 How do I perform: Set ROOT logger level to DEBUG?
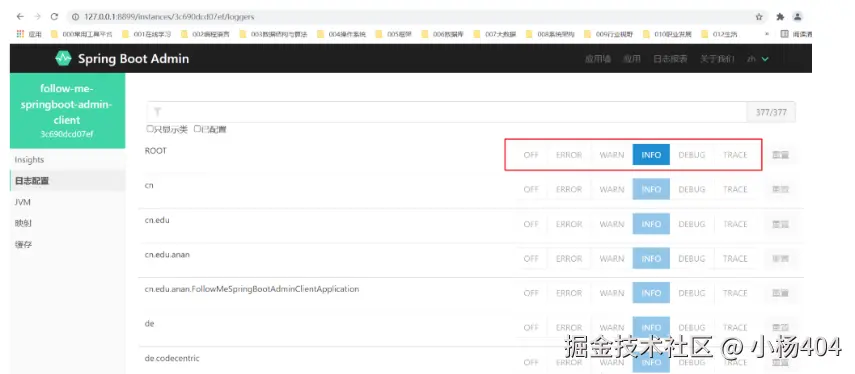click(x=691, y=155)
